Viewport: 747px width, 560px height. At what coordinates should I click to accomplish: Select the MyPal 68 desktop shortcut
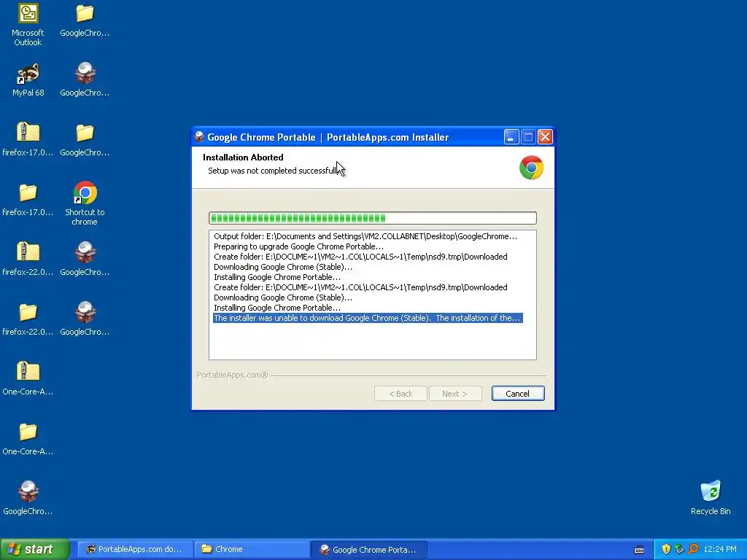pyautogui.click(x=28, y=79)
